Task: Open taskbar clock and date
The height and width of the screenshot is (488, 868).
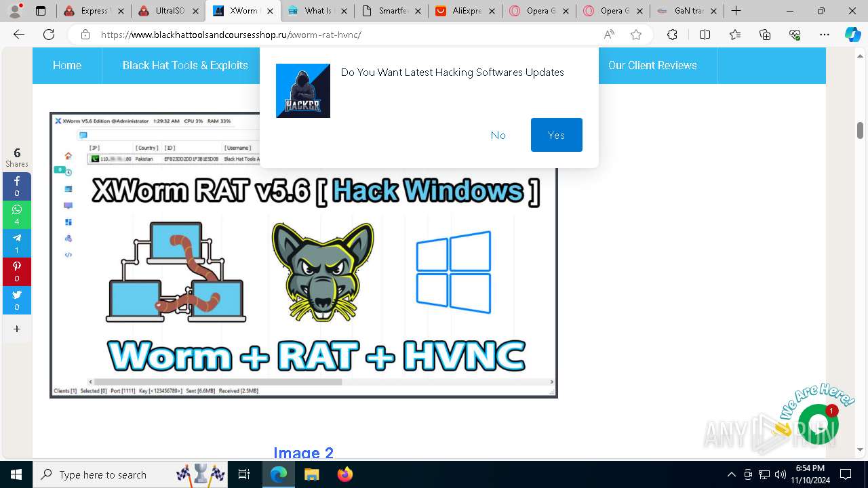Action: [810, 474]
